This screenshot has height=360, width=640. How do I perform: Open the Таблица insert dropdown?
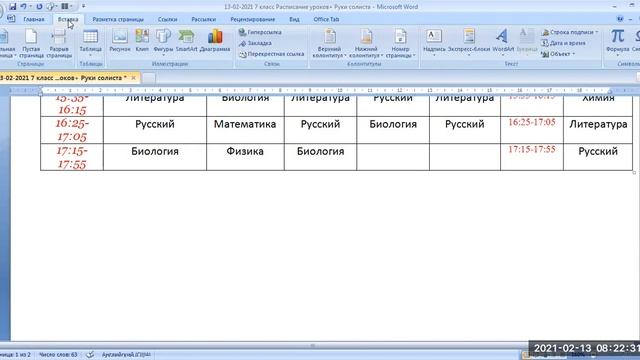pyautogui.click(x=90, y=43)
